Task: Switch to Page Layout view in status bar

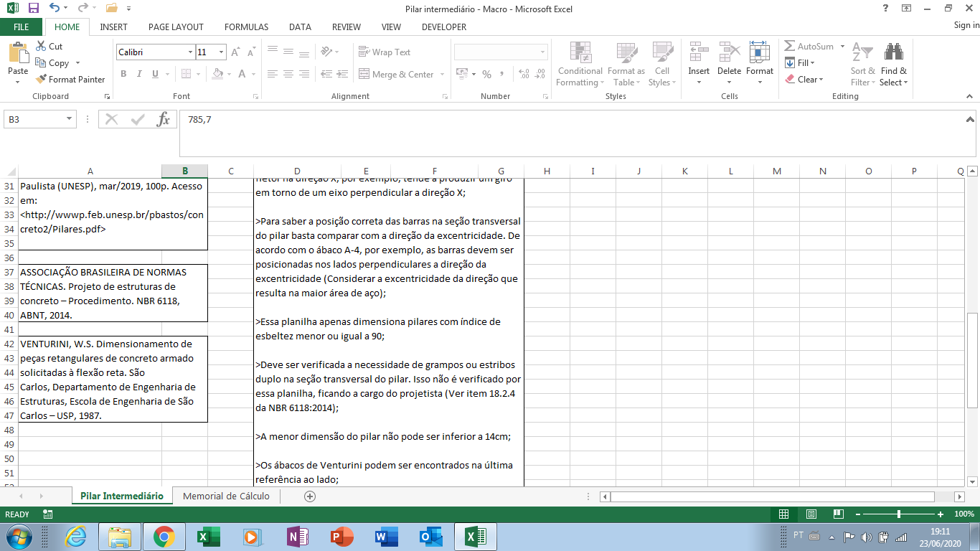Action: [x=811, y=514]
